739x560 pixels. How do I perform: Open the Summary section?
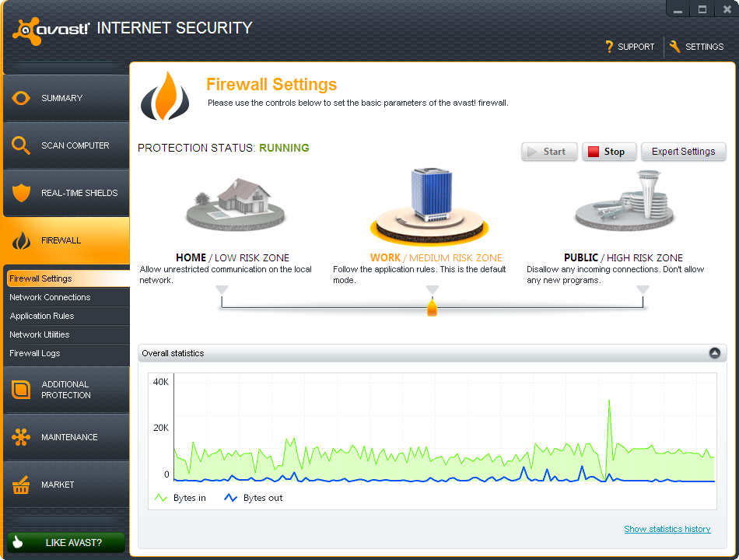[x=66, y=98]
